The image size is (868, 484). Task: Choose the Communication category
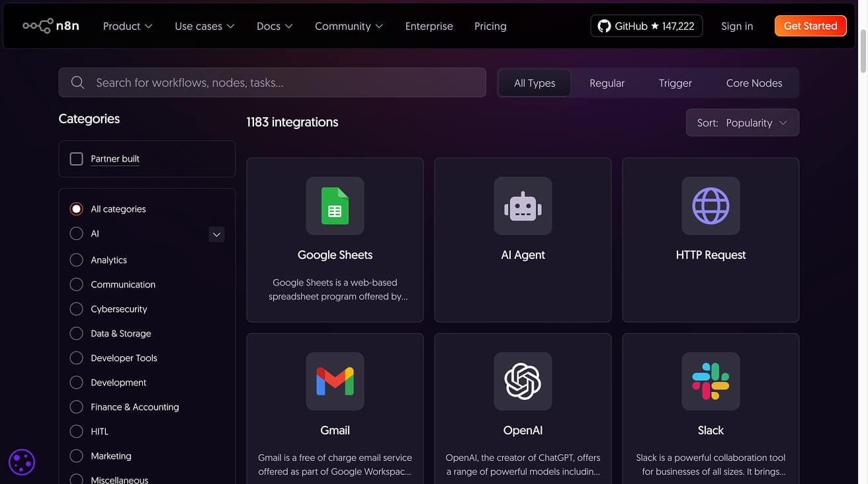(76, 284)
